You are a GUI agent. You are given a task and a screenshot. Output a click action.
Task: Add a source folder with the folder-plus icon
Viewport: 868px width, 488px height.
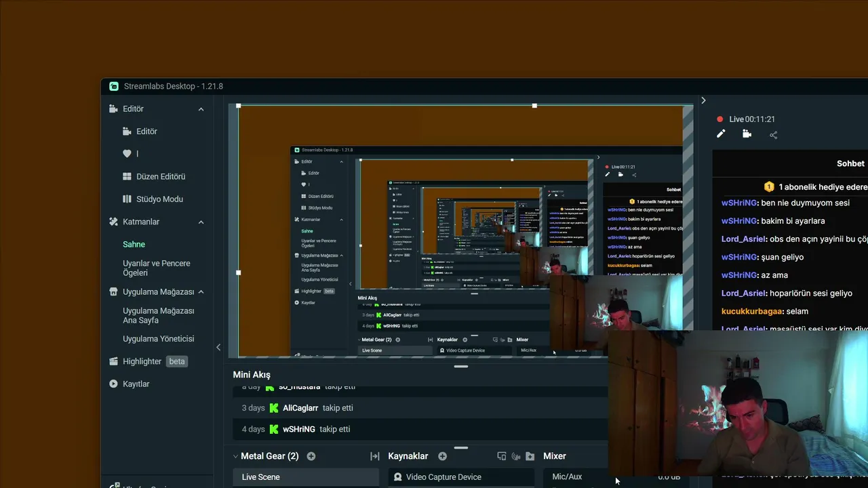(x=530, y=456)
